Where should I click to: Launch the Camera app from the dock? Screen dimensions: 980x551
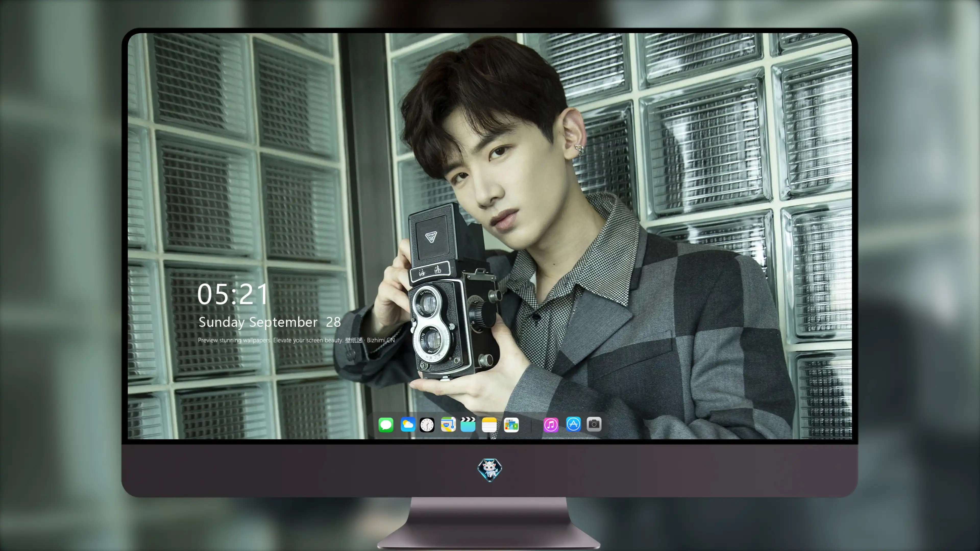point(594,424)
